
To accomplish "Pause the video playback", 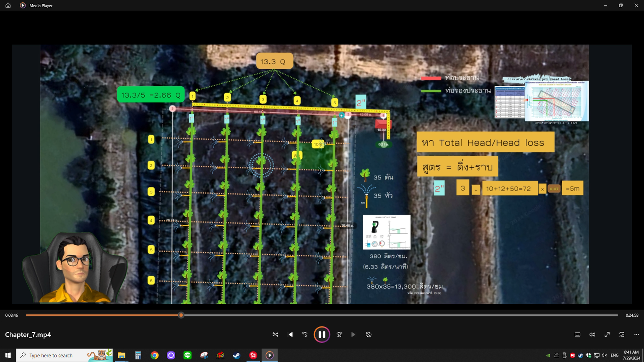I will [322, 334].
